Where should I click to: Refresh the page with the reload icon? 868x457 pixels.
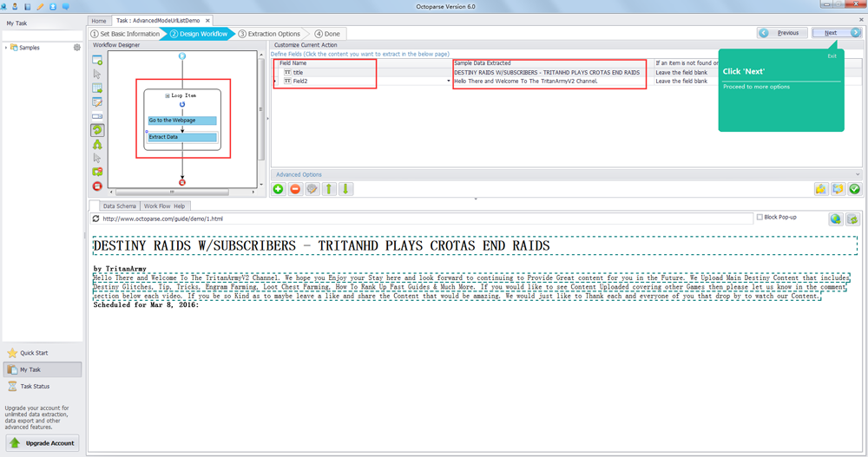click(x=96, y=219)
